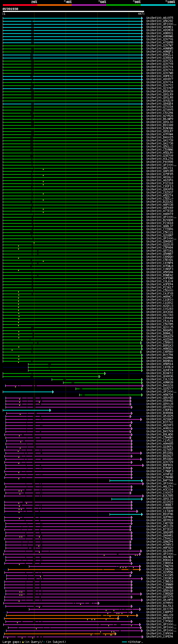Select label UniRef100_C5WZY8

[x=160, y=566]
